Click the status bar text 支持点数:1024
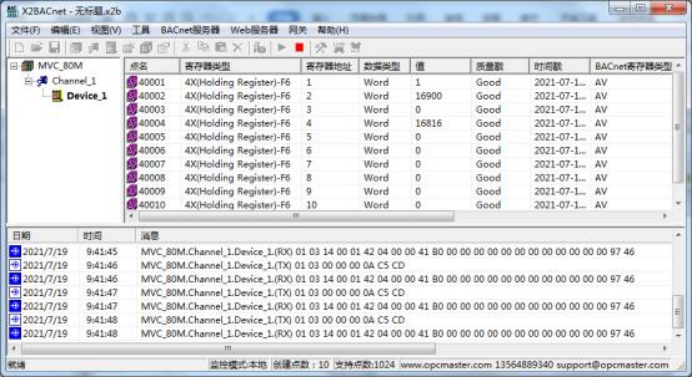Screen dimensions: 692x378 [x=365, y=364]
